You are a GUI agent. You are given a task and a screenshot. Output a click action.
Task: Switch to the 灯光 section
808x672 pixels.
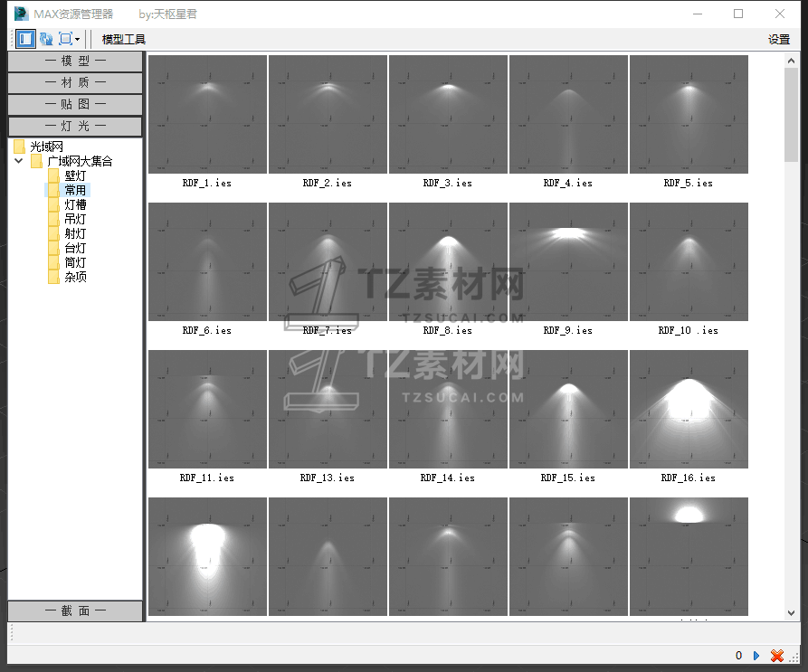75,126
